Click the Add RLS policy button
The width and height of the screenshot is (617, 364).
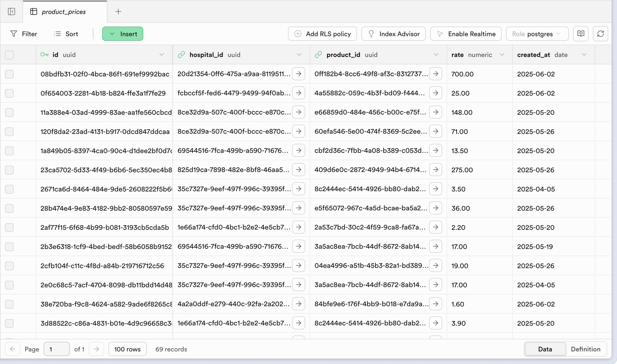(322, 34)
